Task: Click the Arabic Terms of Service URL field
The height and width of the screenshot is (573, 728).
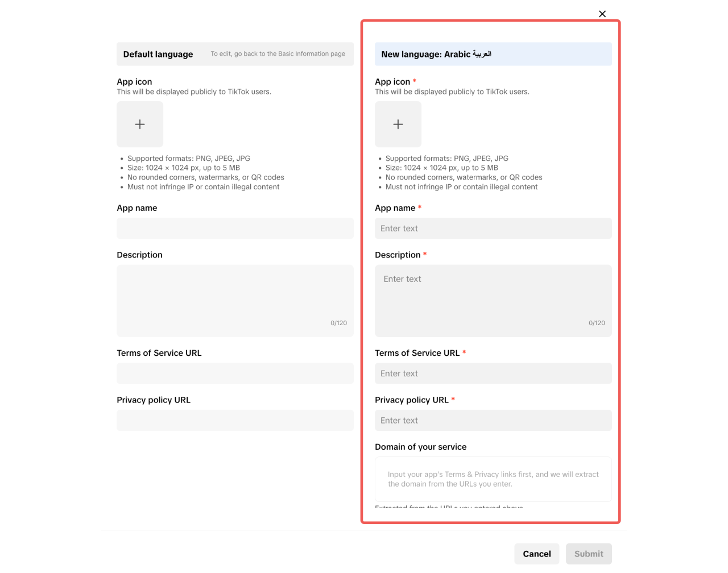Action: 493,373
